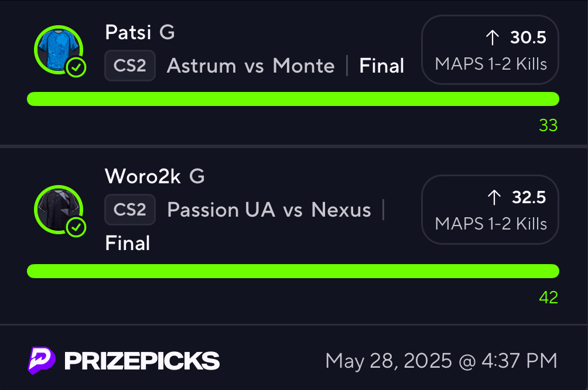Click Woro2k's green progress bar
The image size is (588, 390).
293,271
